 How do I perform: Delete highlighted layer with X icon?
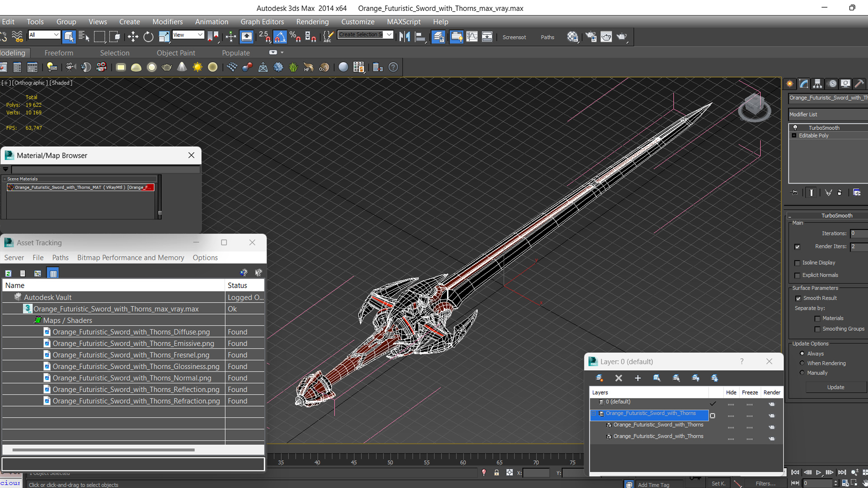pos(618,378)
